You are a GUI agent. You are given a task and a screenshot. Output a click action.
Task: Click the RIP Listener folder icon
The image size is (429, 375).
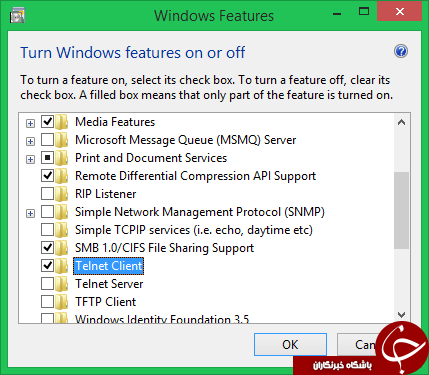(x=62, y=194)
